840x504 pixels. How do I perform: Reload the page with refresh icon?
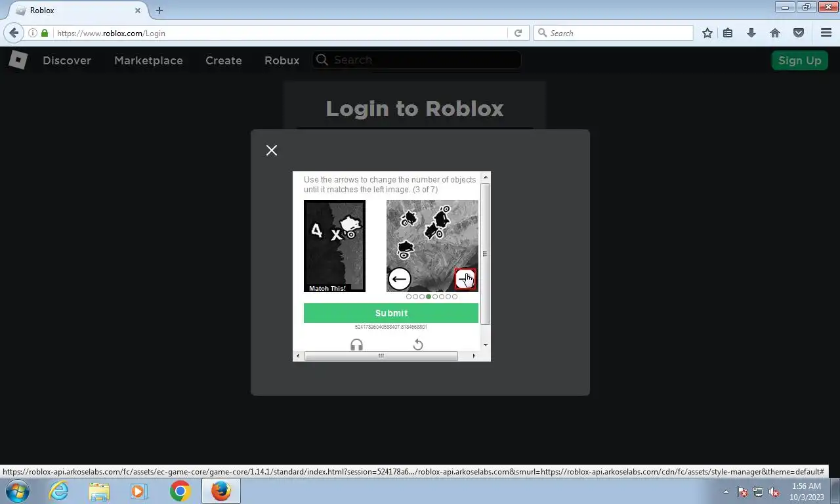pos(518,33)
